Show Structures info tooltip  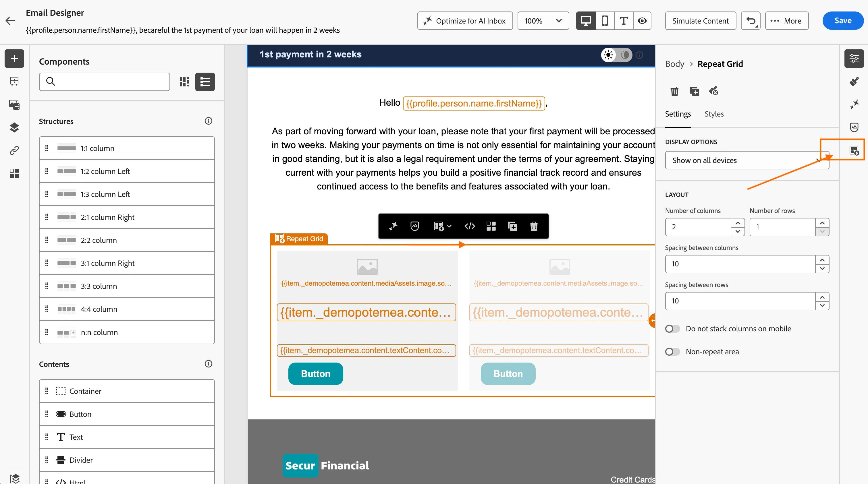click(x=208, y=121)
